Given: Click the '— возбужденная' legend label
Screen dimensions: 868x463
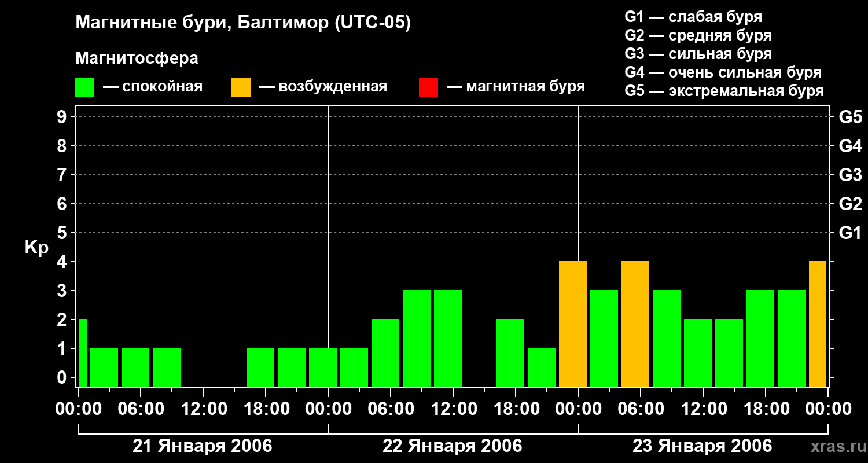Looking at the screenshot, I should 323,87.
